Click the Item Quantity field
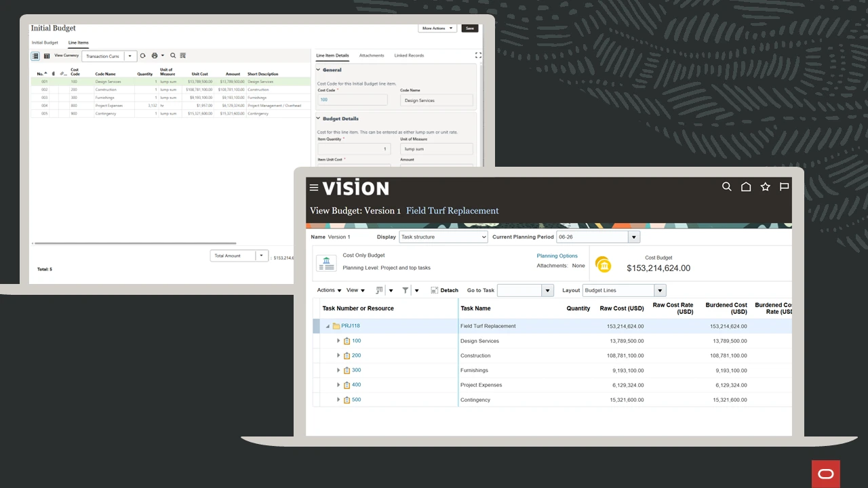 point(354,149)
